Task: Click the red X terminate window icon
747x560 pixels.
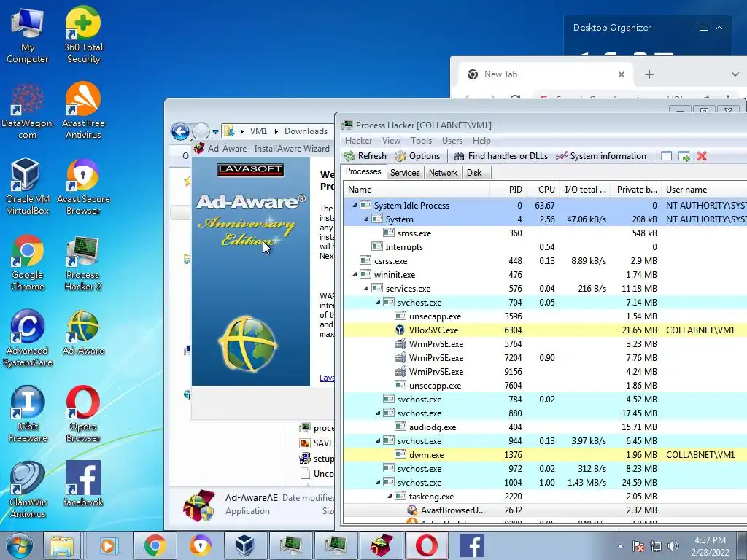Action: [x=701, y=156]
